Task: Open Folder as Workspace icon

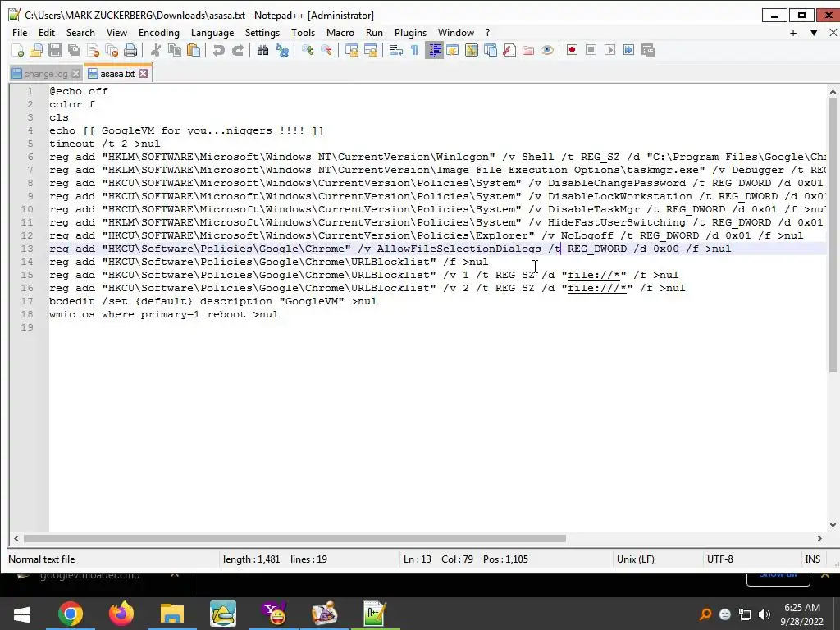Action: (528, 50)
